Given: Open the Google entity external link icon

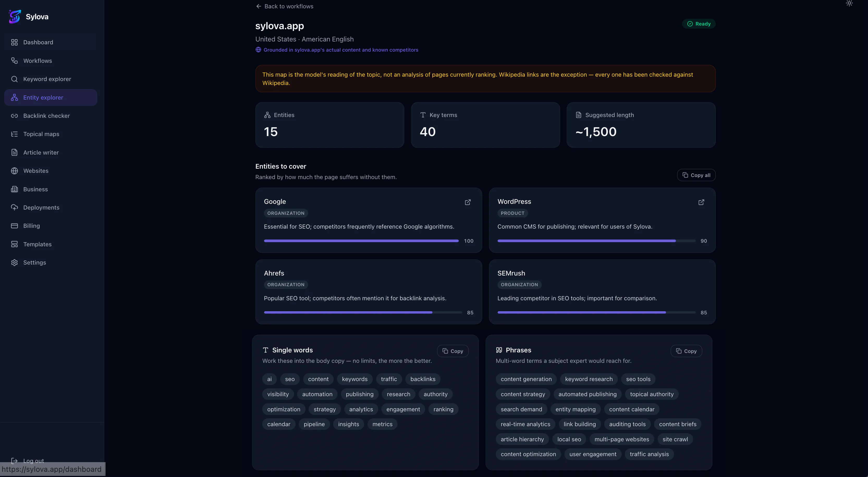Looking at the screenshot, I should (x=468, y=202).
